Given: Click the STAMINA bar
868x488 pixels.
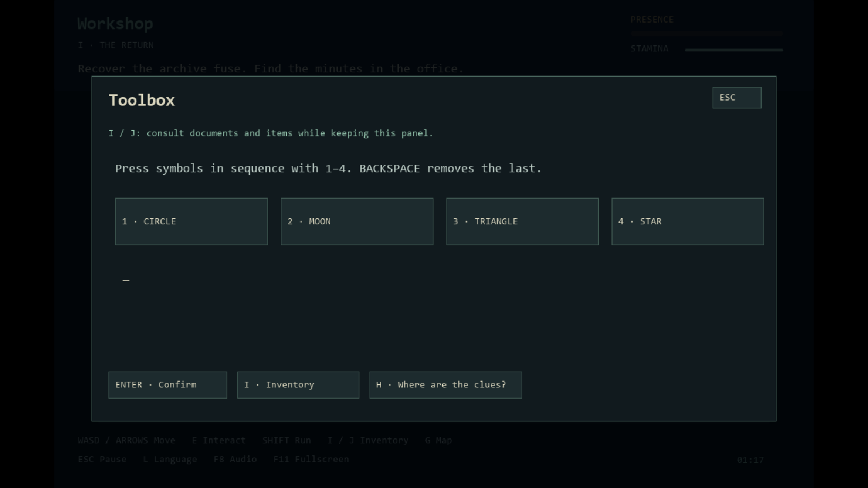Looking at the screenshot, I should click(x=734, y=50).
